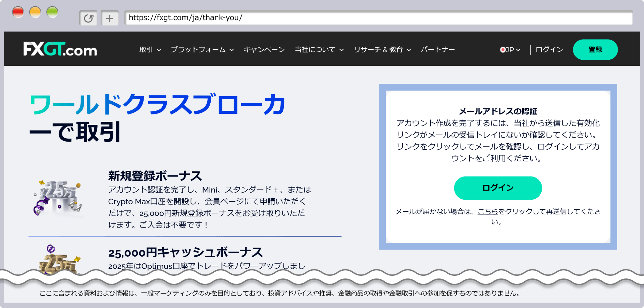
Task: Click こちら to resend the verification email
Action: (x=487, y=211)
